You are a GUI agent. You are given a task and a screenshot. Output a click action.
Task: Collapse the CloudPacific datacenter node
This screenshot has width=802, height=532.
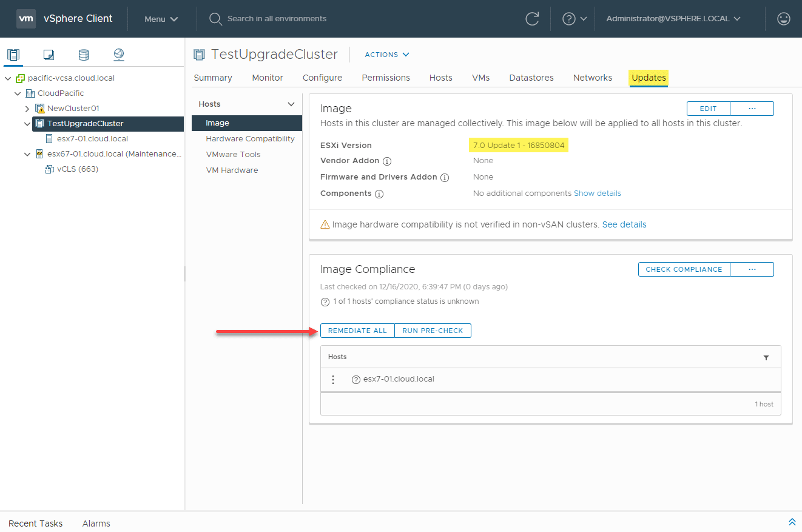click(x=18, y=93)
